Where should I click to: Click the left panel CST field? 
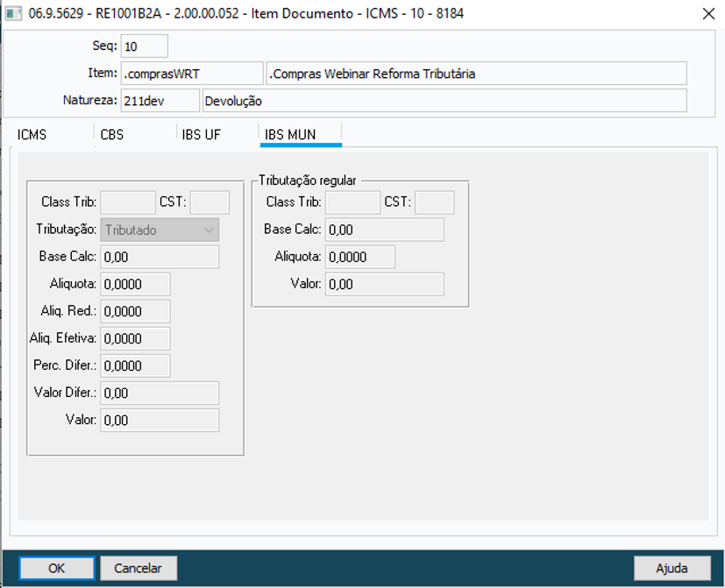pyautogui.click(x=210, y=202)
